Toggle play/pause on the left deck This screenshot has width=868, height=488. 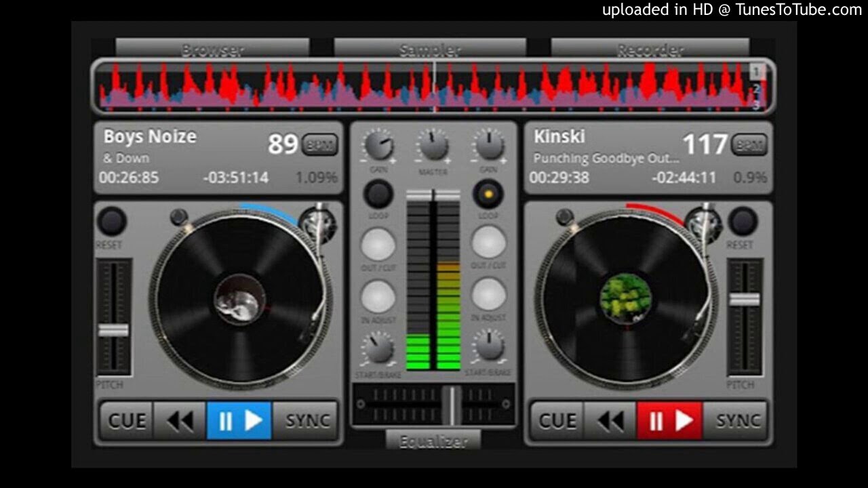coord(239,421)
